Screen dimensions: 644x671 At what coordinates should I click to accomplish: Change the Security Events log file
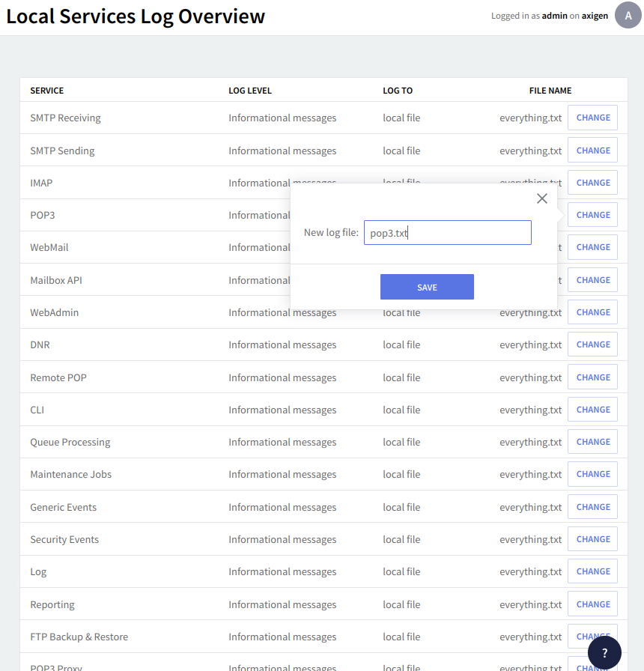coord(592,539)
